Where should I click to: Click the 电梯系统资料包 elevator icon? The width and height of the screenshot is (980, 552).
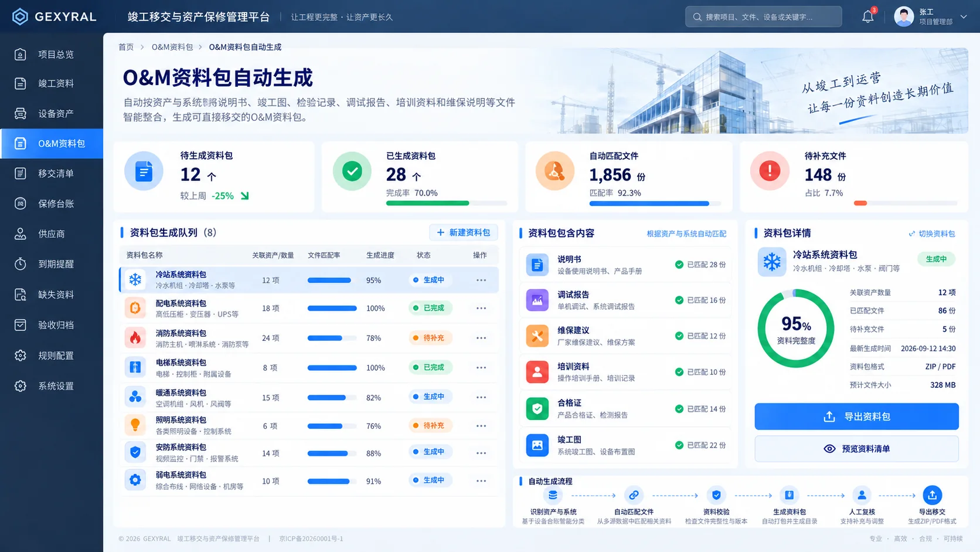[x=135, y=367]
